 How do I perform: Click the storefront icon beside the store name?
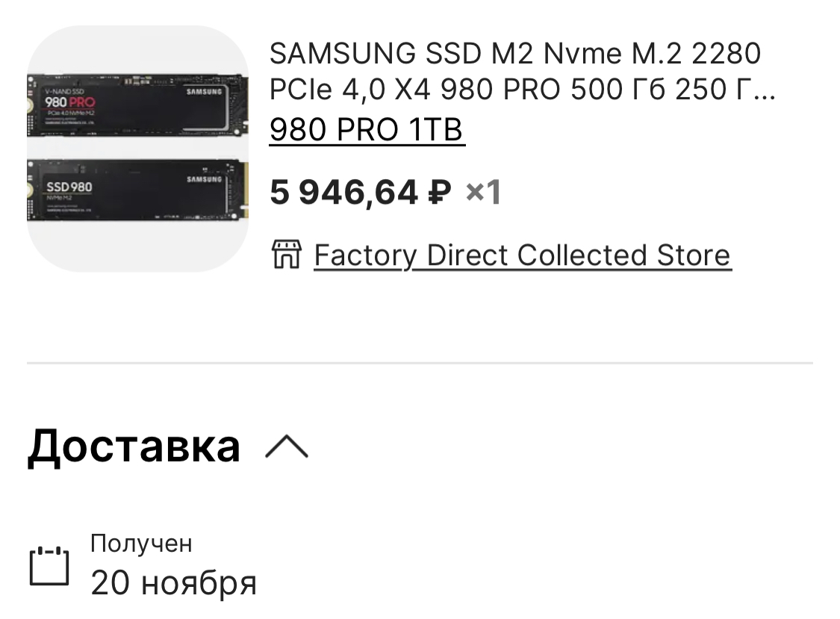point(285,255)
